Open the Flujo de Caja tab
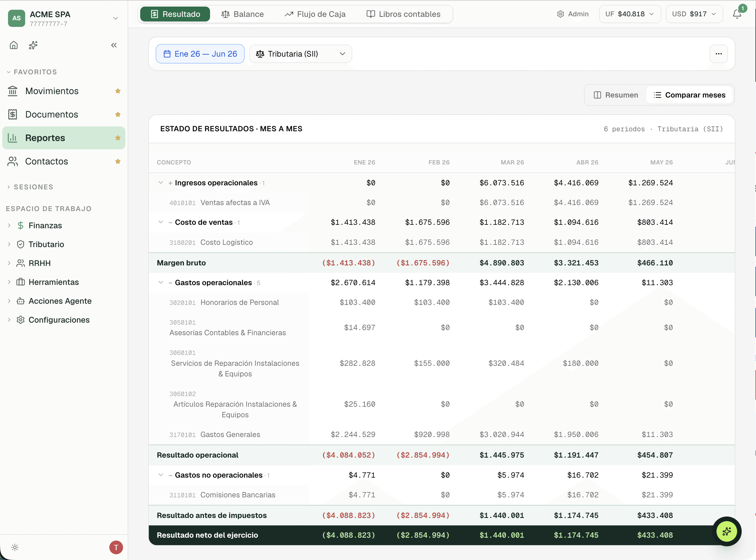This screenshot has width=756, height=560. 315,14
